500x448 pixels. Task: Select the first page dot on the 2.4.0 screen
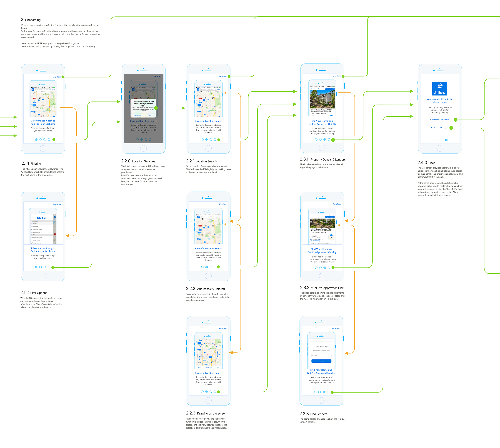tap(434, 140)
